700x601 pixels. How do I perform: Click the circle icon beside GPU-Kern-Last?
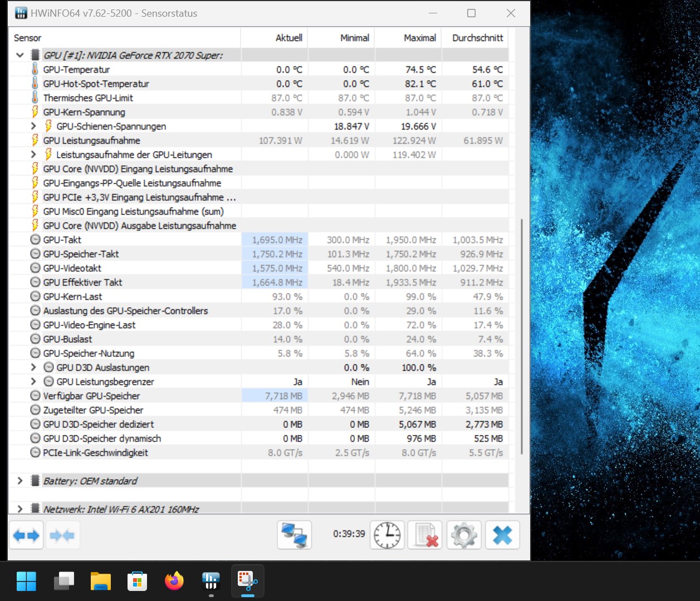[x=35, y=296]
